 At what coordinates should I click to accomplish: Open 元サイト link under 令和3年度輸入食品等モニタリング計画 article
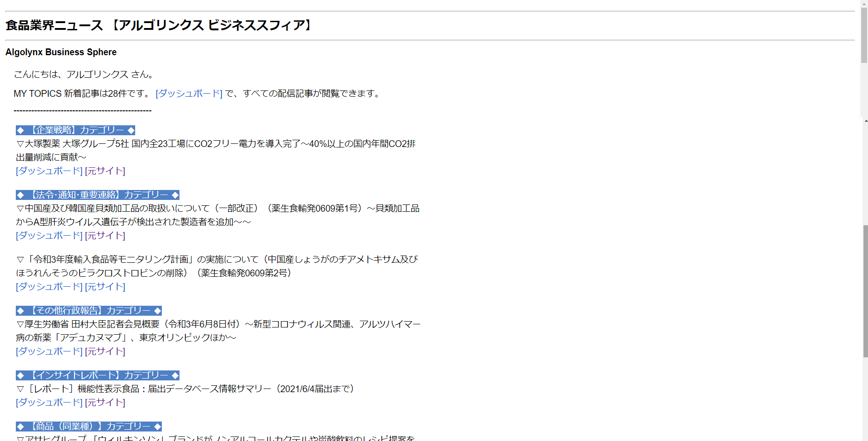(x=105, y=287)
